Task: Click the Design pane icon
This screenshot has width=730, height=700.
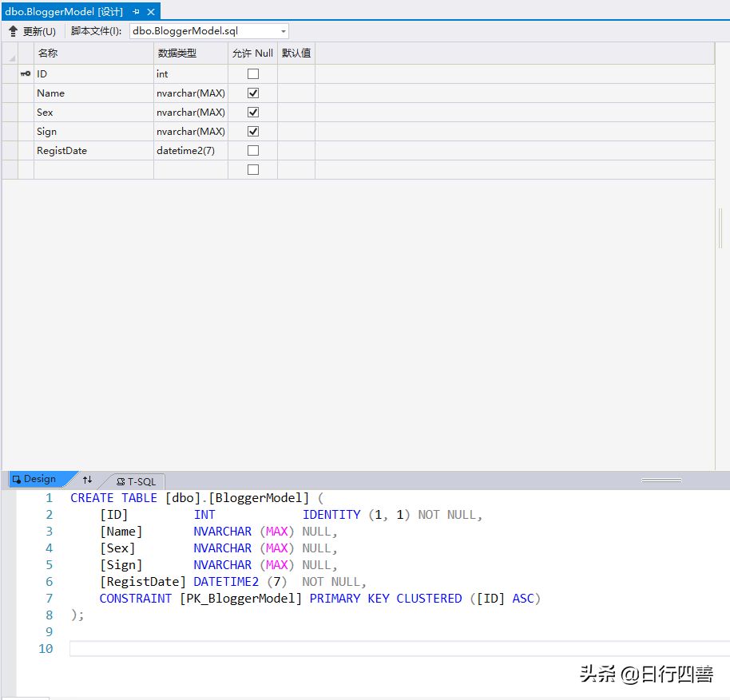Action: click(17, 478)
